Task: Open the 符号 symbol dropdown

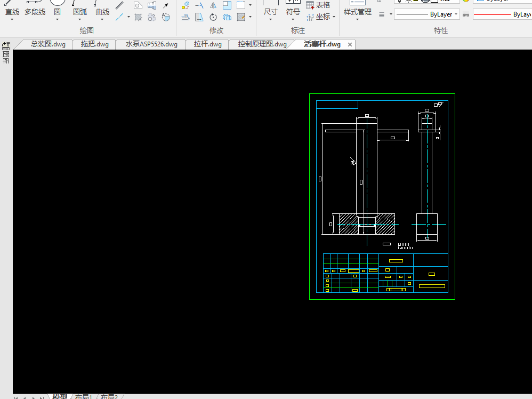Action: tap(293, 20)
